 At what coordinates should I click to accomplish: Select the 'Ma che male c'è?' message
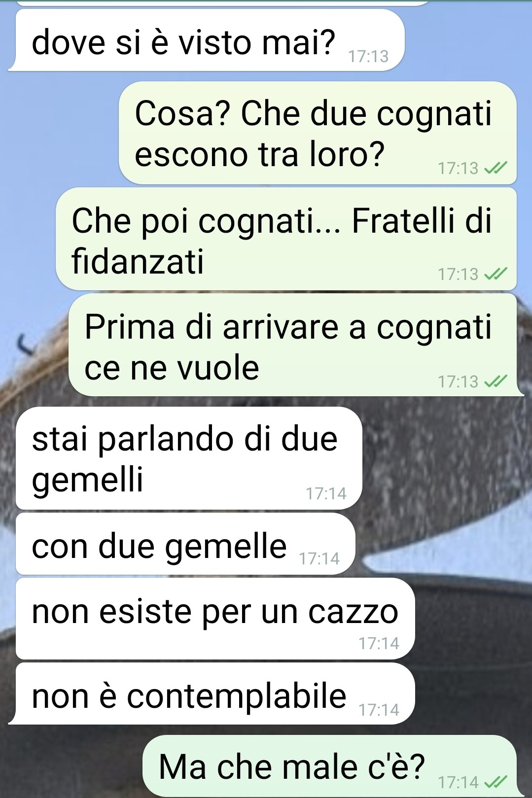(329, 765)
